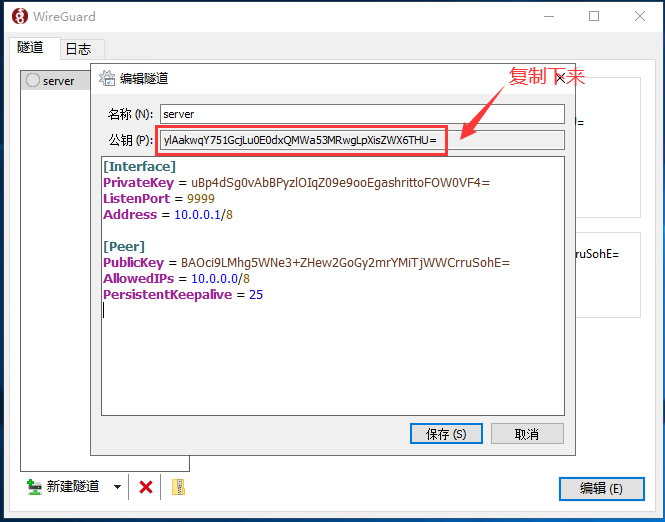Click the ListenPort value 9999
This screenshot has height=522, width=665.
point(201,198)
